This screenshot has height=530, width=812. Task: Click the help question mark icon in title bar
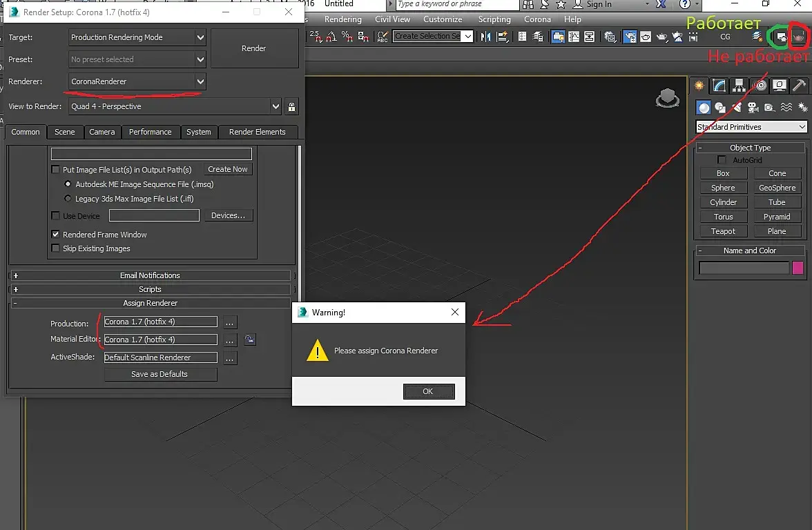click(685, 4)
